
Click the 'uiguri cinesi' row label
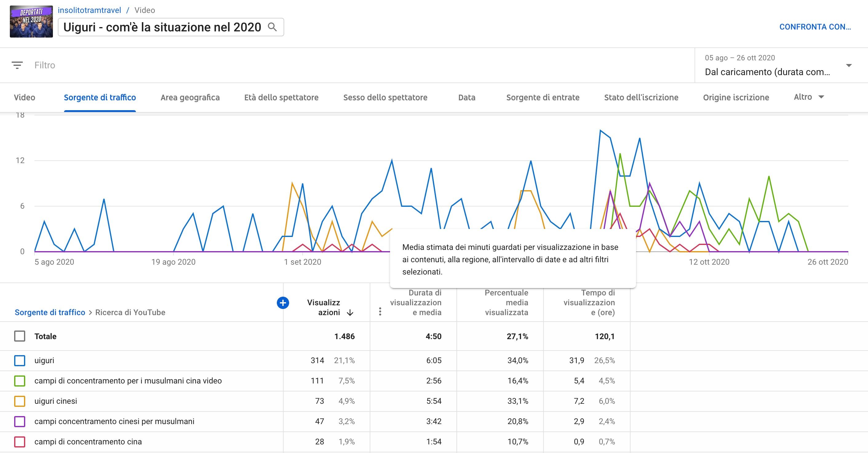pos(56,401)
